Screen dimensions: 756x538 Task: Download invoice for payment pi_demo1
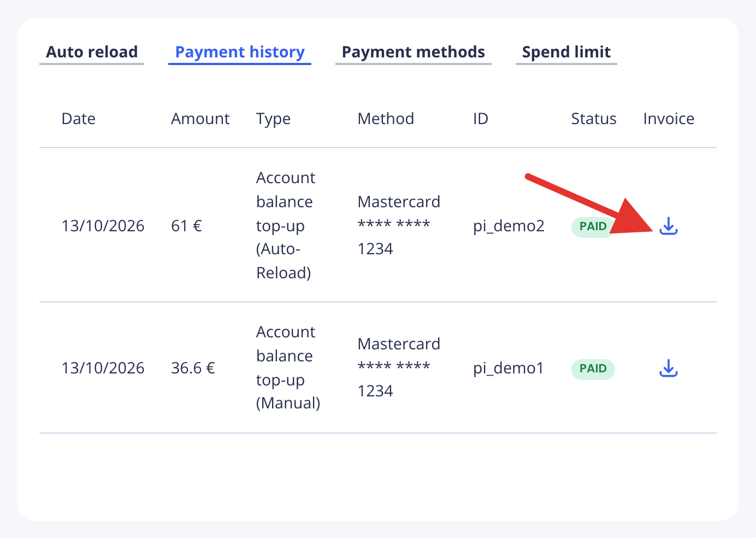coord(669,368)
